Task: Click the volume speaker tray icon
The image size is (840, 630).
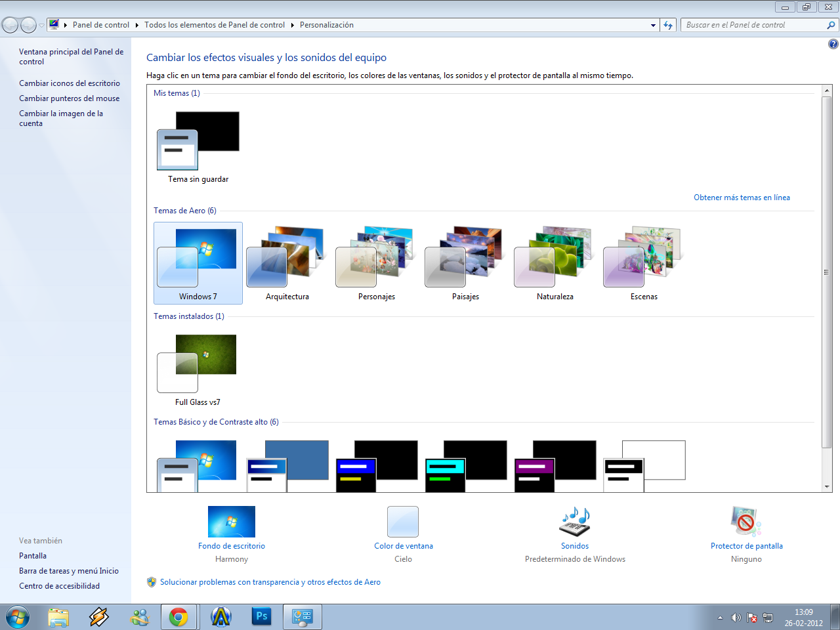Action: pyautogui.click(x=736, y=618)
